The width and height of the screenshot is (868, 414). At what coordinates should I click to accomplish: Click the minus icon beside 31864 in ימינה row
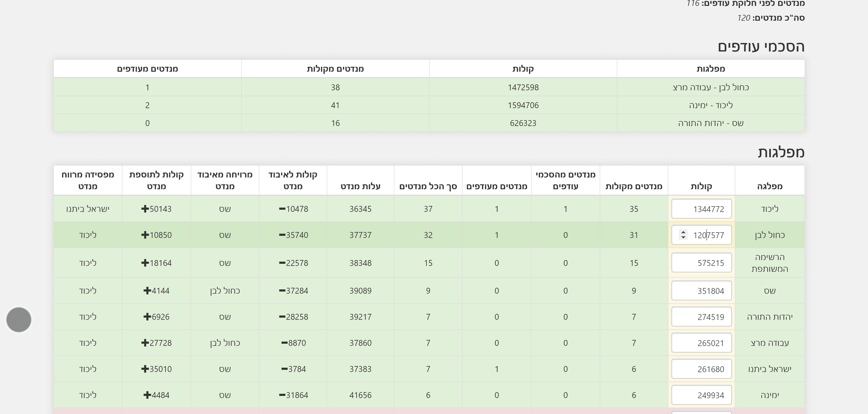click(x=282, y=395)
